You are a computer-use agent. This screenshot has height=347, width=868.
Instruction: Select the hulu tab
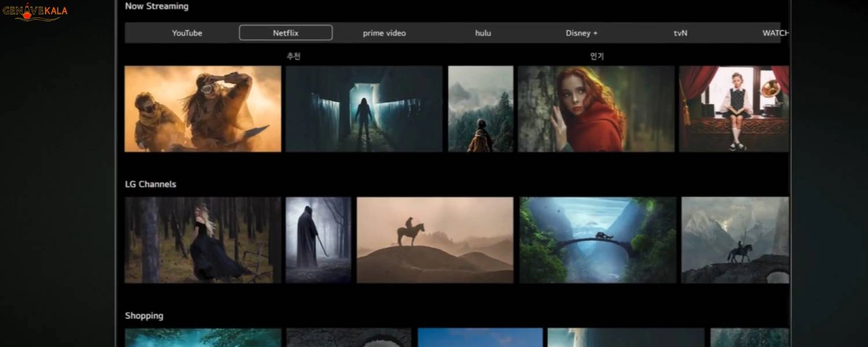[x=483, y=33]
